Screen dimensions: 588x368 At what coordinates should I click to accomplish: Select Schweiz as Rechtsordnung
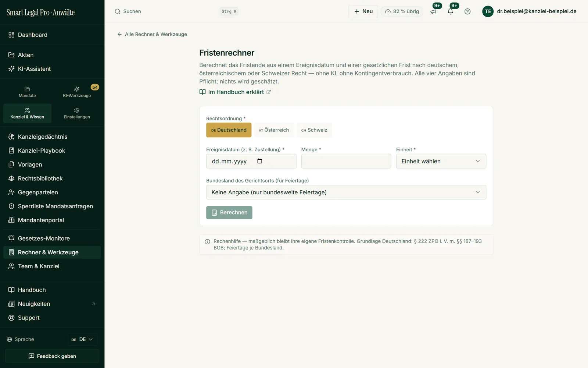pos(314,130)
